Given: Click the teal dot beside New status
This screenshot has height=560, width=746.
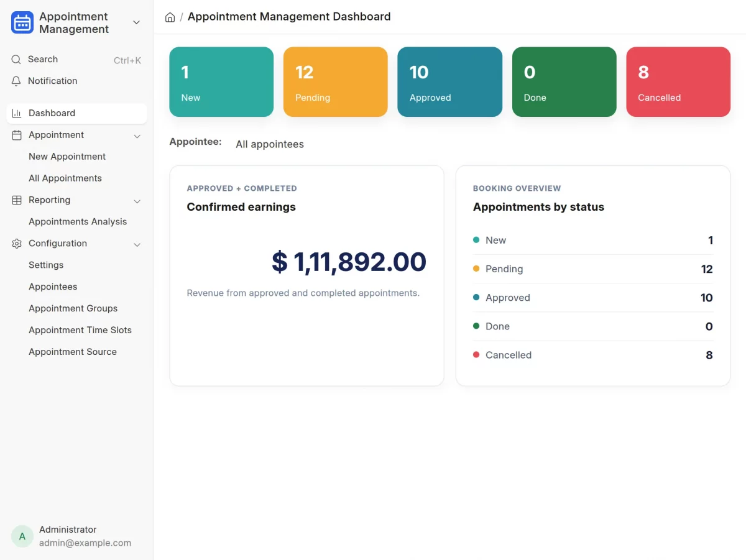Looking at the screenshot, I should coord(476,240).
